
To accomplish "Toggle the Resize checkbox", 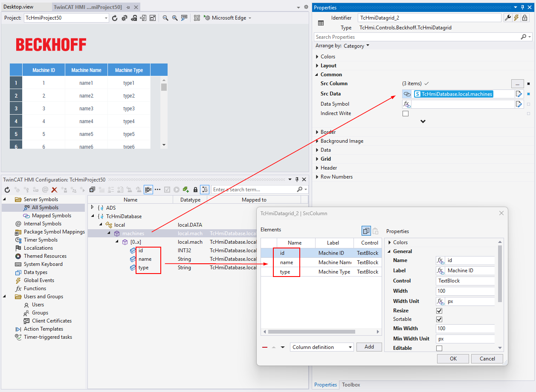I will pyautogui.click(x=439, y=311).
